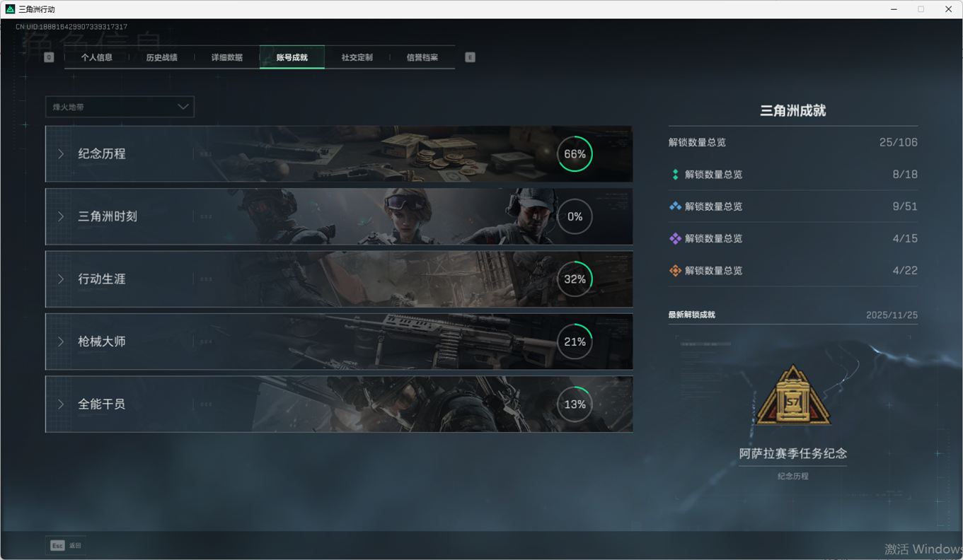Click the purple diamond rarity icon

point(675,239)
